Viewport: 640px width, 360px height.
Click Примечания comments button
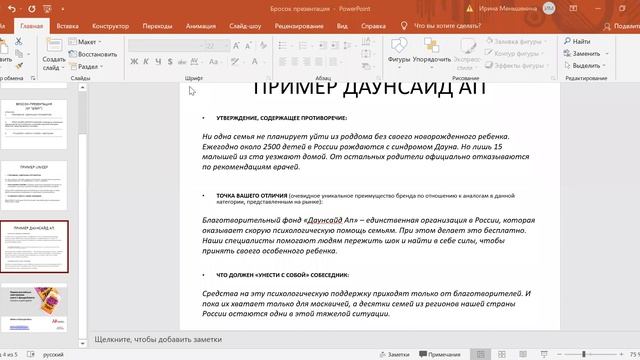(x=440, y=354)
